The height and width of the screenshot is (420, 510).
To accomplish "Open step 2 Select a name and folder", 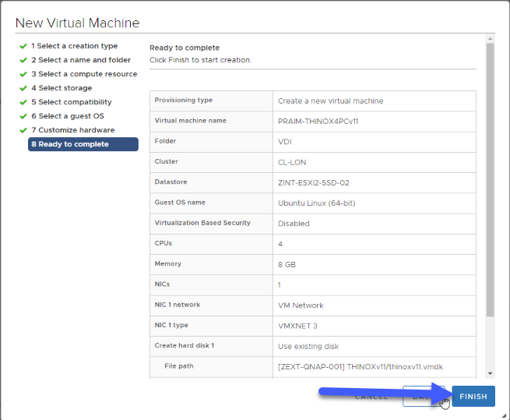I will (81, 60).
